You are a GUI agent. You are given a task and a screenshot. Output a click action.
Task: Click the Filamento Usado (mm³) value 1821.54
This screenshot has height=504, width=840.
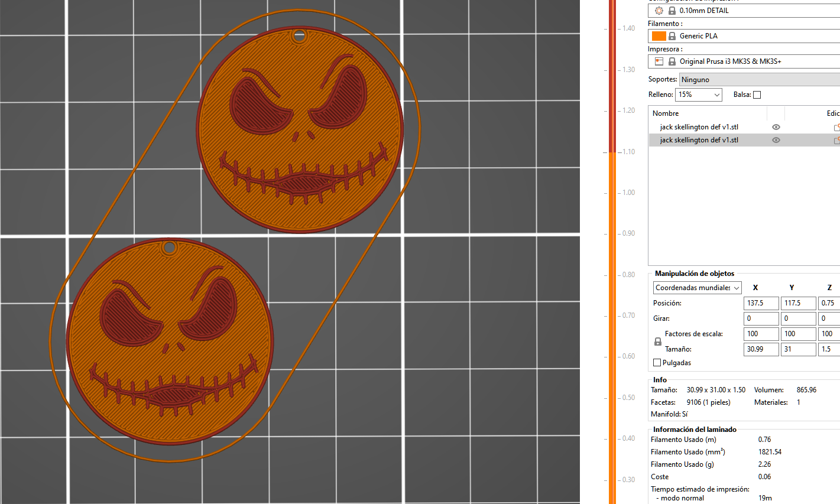point(770,452)
